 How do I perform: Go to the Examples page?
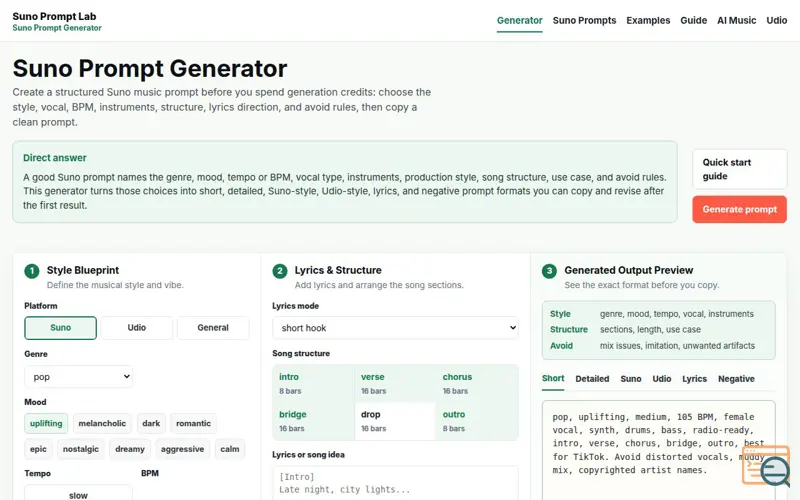[x=648, y=20]
